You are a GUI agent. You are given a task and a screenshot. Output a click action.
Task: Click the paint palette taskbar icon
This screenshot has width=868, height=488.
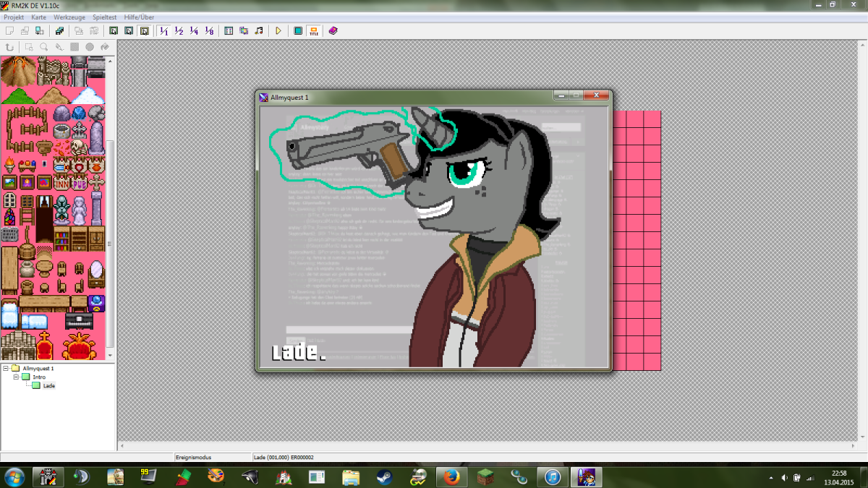tap(216, 477)
